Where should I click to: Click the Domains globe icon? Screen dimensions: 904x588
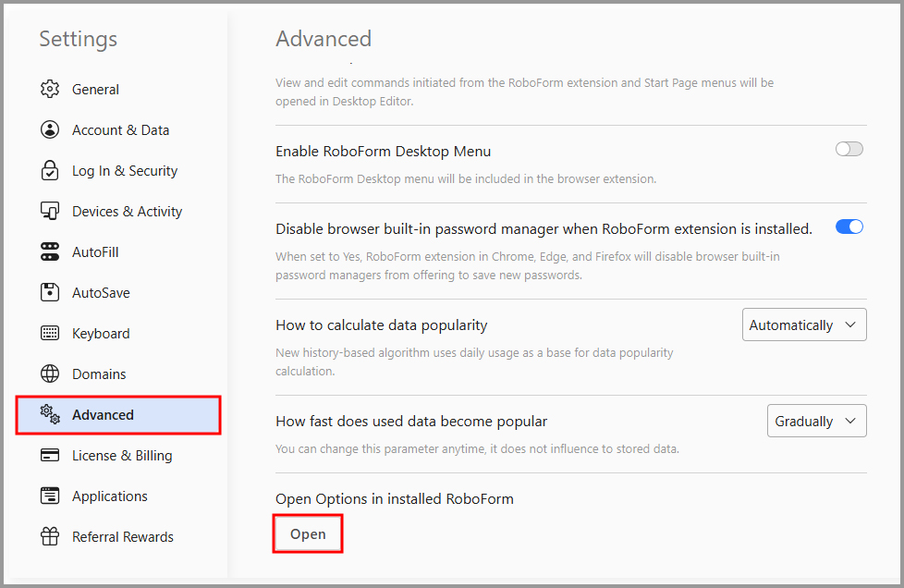point(50,374)
